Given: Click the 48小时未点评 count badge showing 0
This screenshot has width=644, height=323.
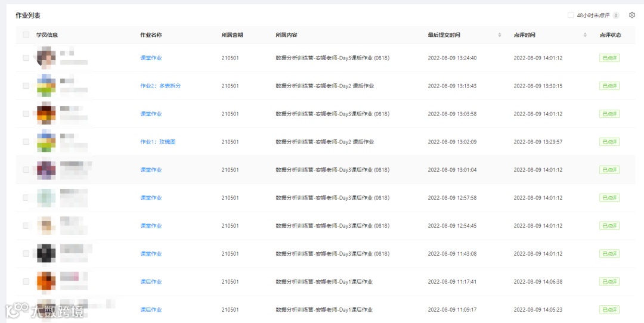Looking at the screenshot, I should [x=615, y=15].
